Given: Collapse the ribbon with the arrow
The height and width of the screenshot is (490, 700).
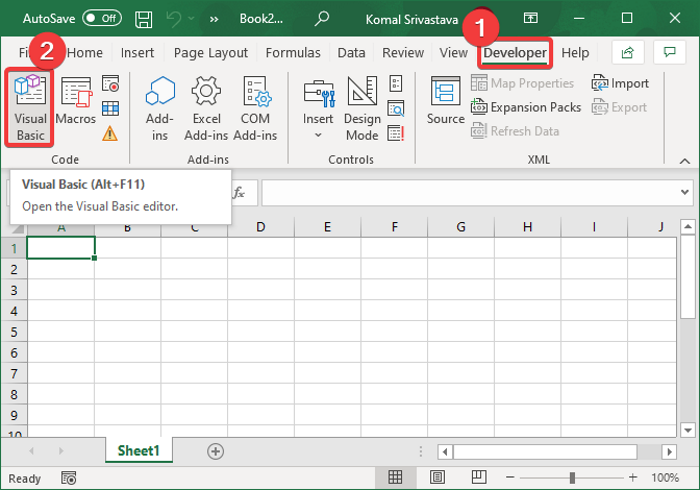Looking at the screenshot, I should [x=684, y=161].
